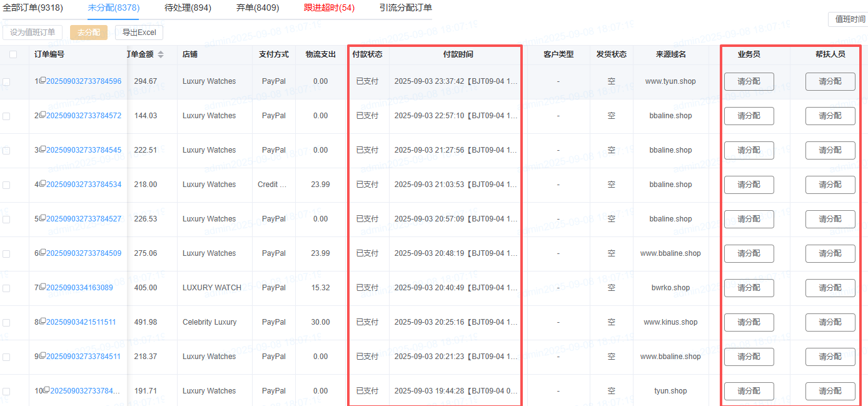
Task: Copy order number 202509032733784572 via its icon
Action: pos(43,115)
